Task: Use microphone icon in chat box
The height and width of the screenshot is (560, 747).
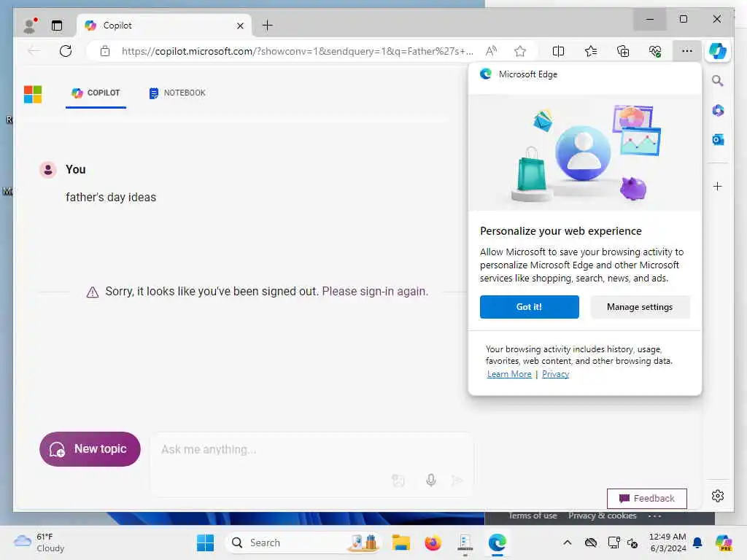Action: (x=430, y=481)
